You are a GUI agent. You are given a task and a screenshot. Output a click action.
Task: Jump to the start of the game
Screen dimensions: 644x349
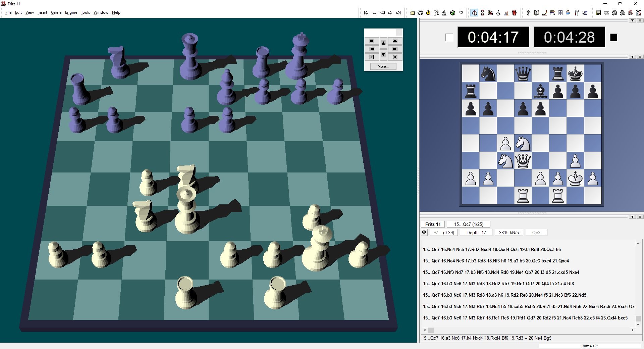(366, 13)
